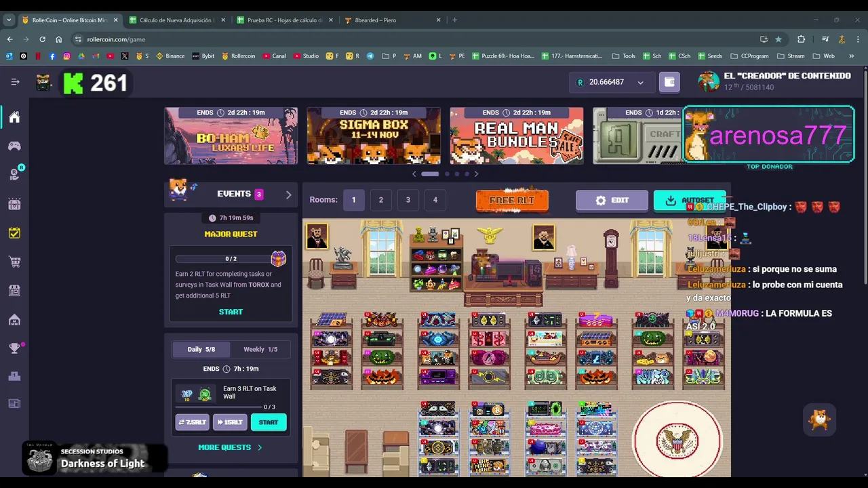Click the AUTOSET button
868x488 pixels.
[x=690, y=201]
